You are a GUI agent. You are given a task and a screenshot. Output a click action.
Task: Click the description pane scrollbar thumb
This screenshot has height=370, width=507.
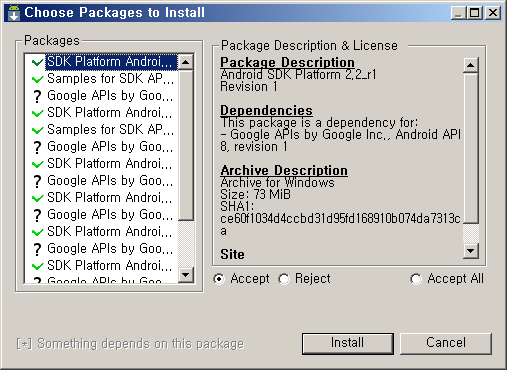(x=471, y=148)
